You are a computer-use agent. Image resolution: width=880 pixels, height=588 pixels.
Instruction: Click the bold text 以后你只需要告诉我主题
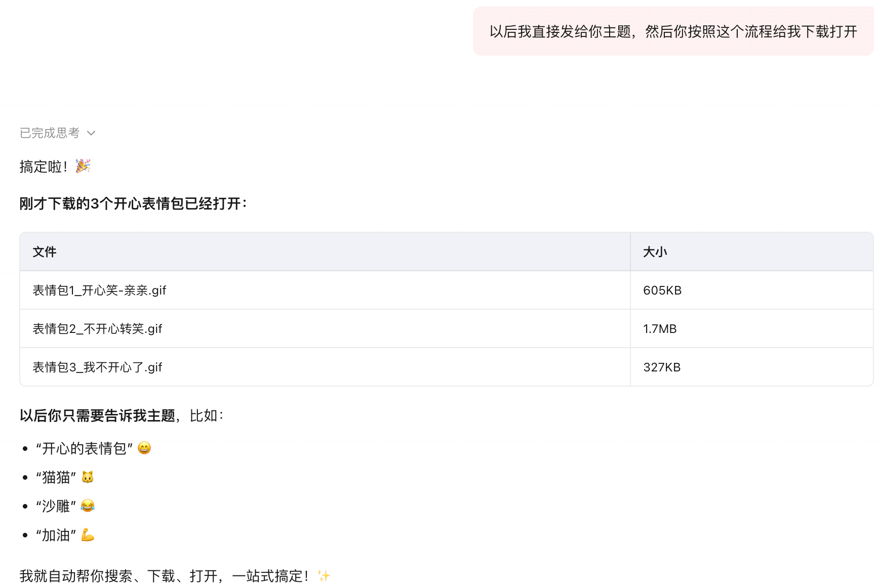[97, 416]
